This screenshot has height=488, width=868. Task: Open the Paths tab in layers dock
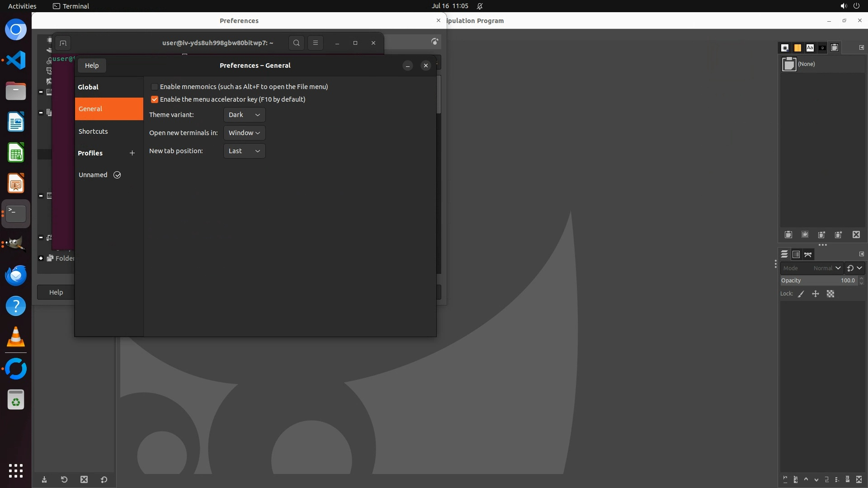[x=808, y=255]
